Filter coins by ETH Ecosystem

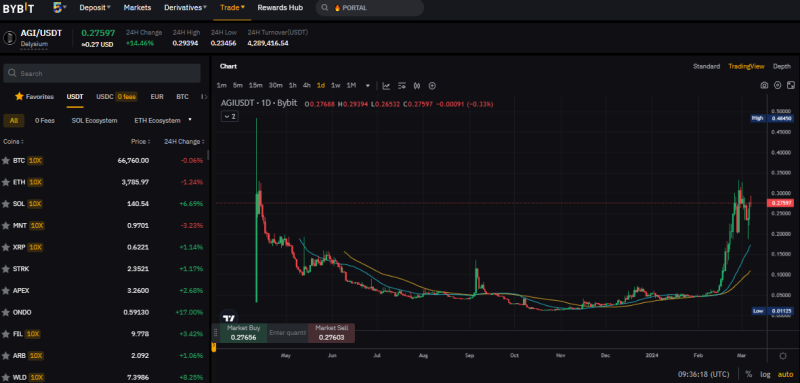click(157, 120)
